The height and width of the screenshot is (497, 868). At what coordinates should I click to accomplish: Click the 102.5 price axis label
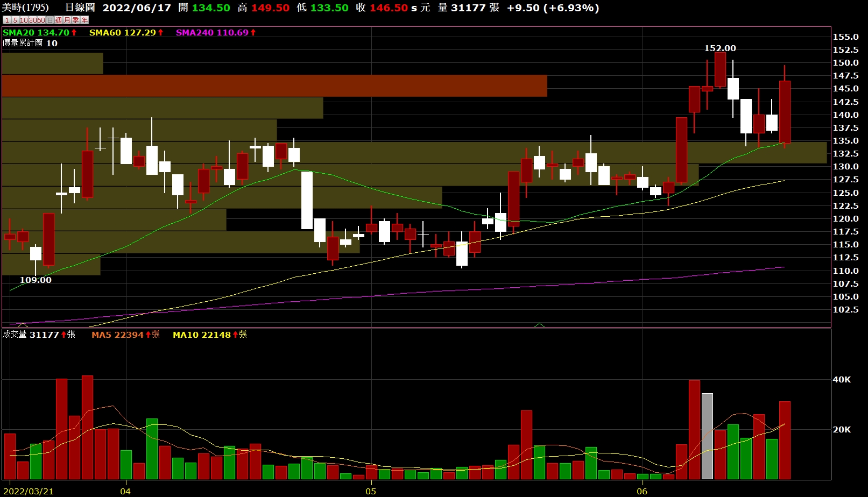(x=845, y=309)
